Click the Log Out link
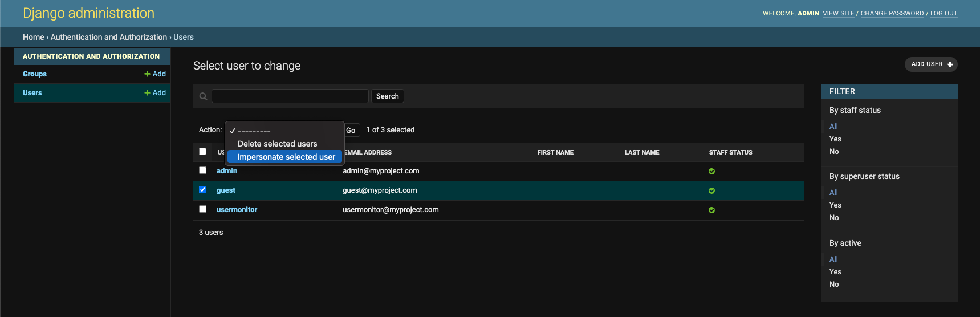 pyautogui.click(x=944, y=13)
